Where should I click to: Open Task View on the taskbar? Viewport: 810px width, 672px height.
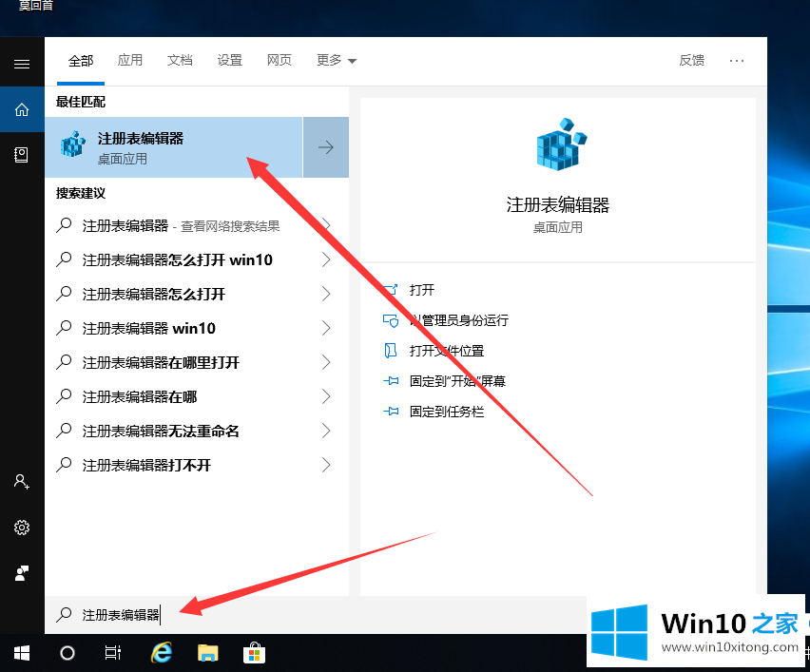112,653
